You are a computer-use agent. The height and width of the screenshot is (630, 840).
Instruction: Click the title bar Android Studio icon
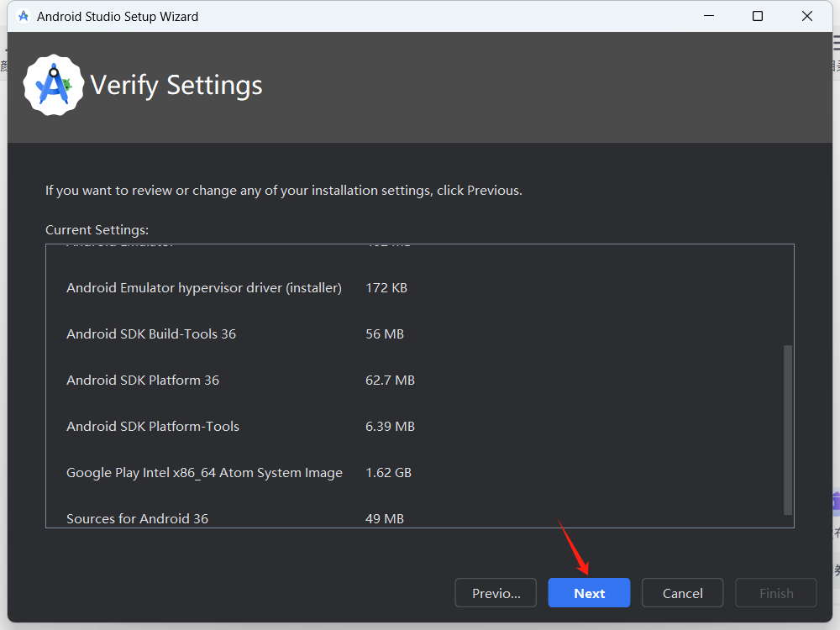coord(23,17)
